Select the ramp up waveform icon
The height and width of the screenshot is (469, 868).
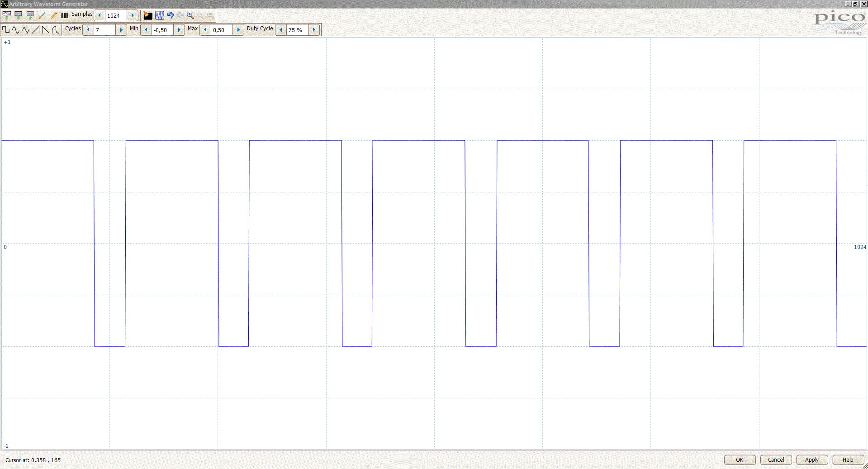[x=36, y=30]
